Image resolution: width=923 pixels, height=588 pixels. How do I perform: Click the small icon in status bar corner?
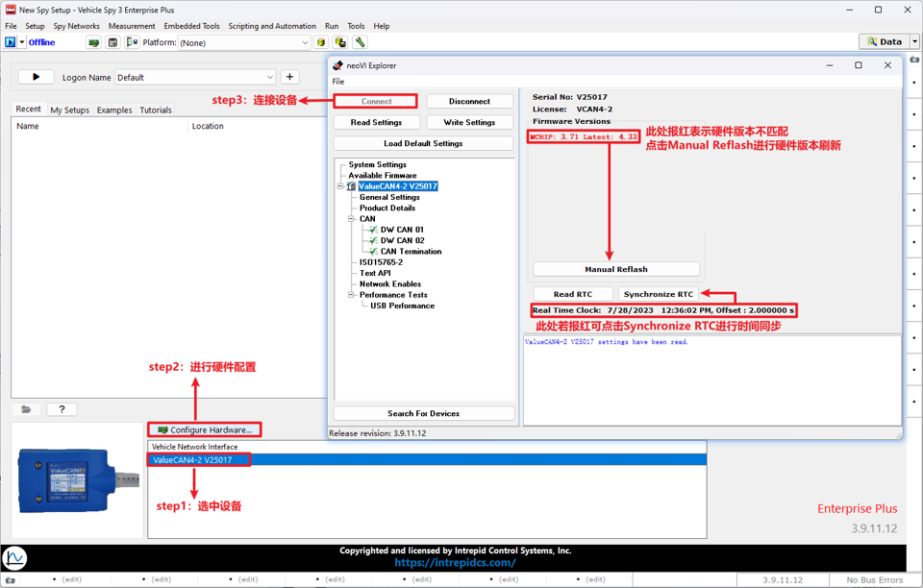10,579
